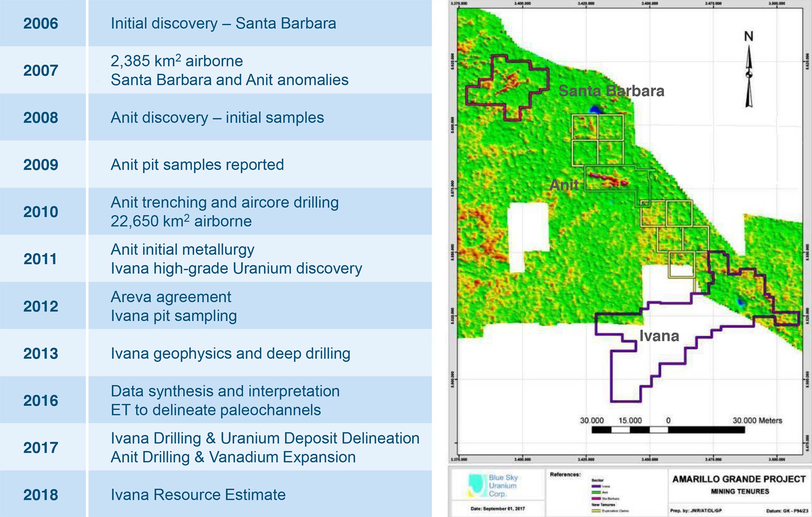
Task: Select the 'Areva agreement' line
Action: (171, 296)
